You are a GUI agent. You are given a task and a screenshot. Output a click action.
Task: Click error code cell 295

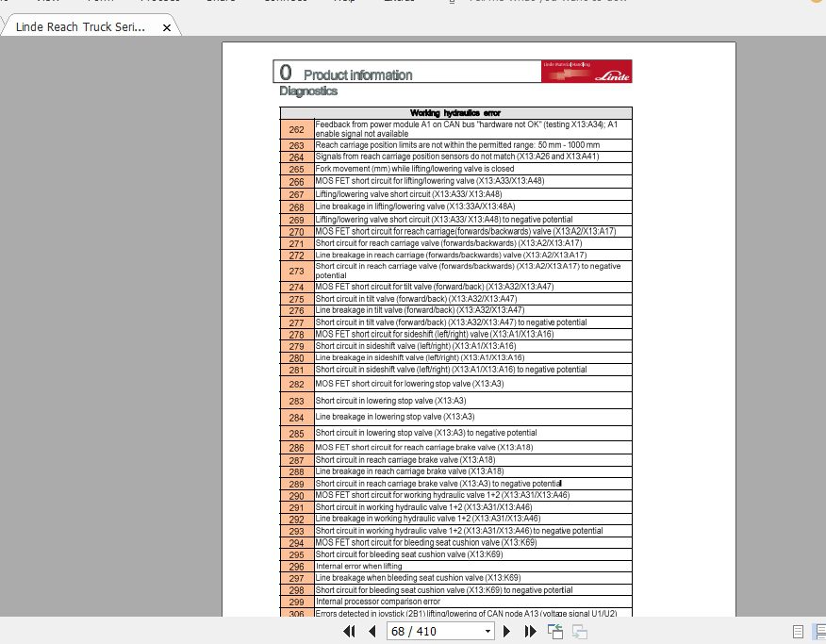pyautogui.click(x=297, y=555)
